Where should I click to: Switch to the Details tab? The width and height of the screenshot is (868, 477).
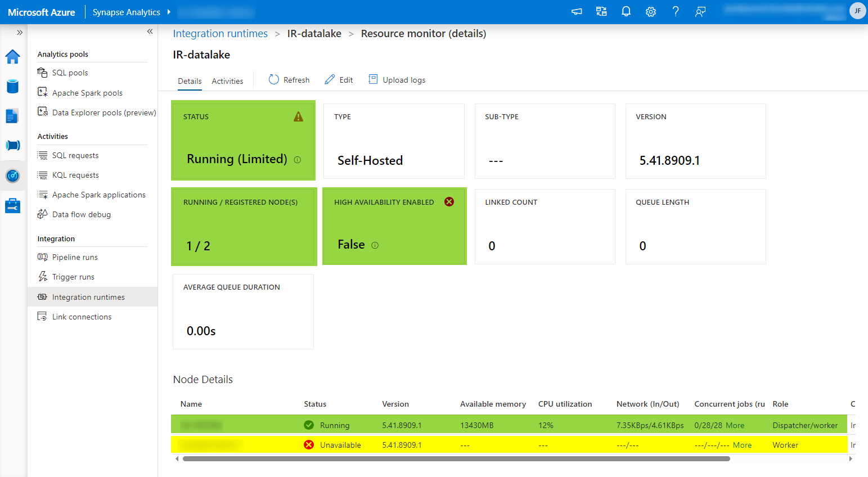(190, 81)
